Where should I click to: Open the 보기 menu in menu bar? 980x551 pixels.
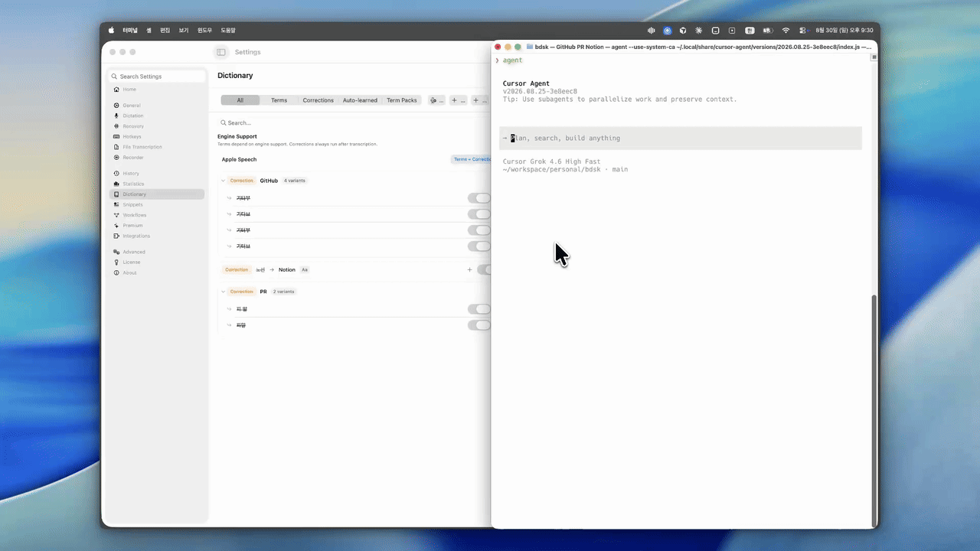(184, 31)
